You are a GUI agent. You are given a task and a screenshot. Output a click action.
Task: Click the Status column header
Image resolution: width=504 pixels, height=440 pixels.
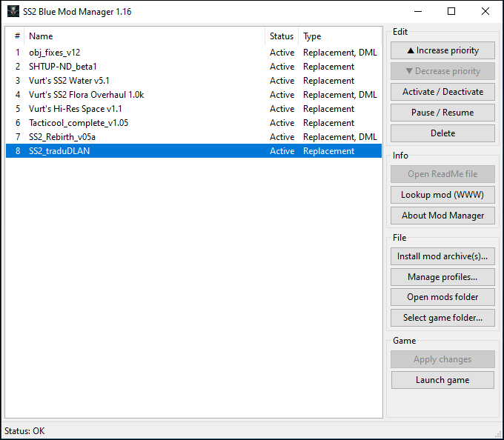282,36
